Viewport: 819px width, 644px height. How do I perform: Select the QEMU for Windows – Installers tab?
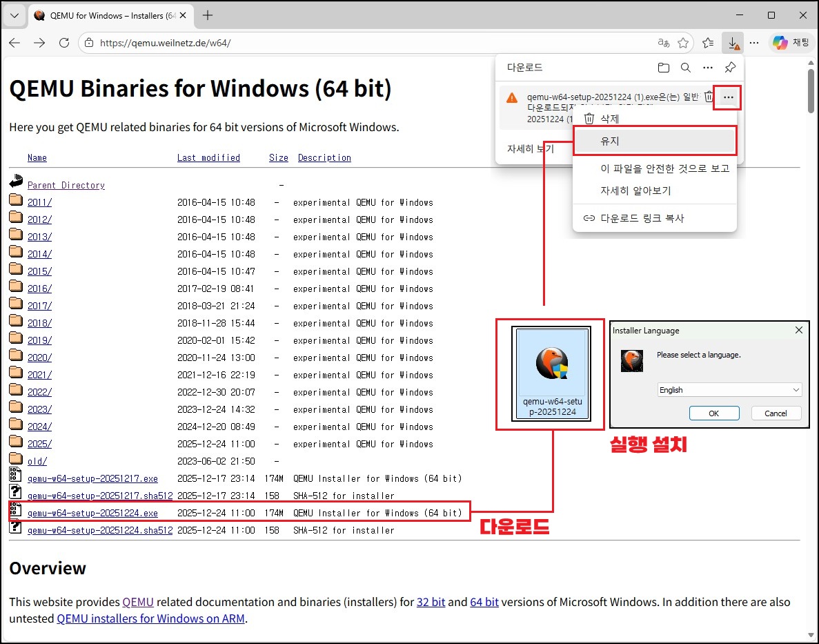tap(110, 16)
